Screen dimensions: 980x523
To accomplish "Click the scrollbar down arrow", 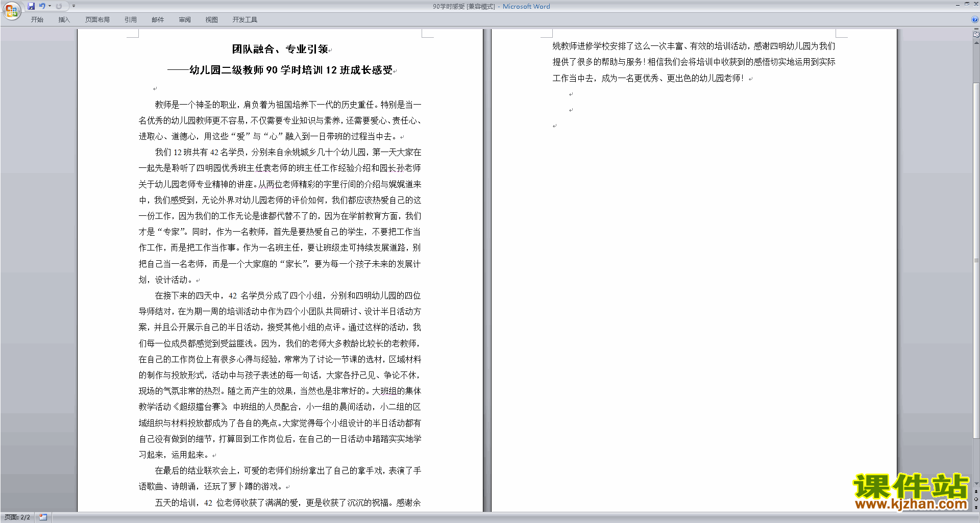I will pos(976,484).
